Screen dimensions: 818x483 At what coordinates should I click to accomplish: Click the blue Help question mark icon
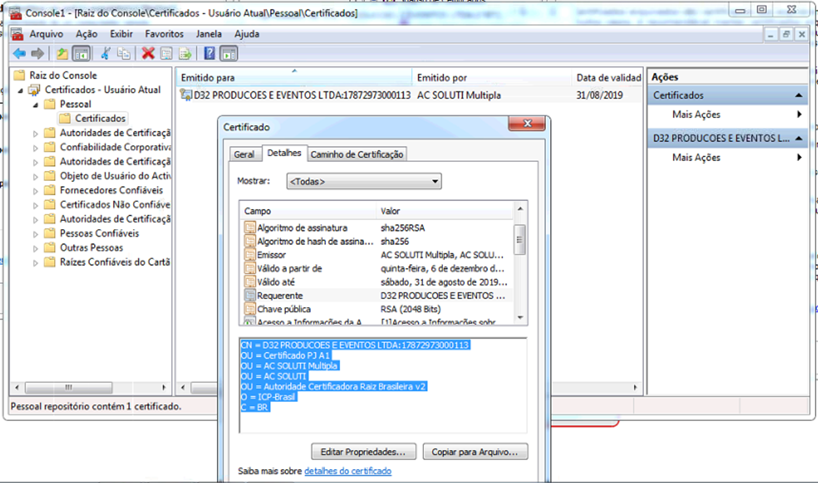pos(209,53)
